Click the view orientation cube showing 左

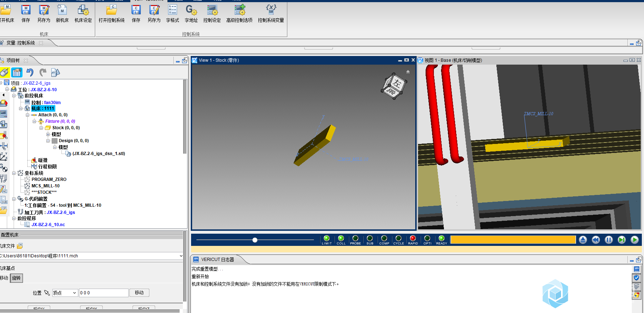click(394, 86)
